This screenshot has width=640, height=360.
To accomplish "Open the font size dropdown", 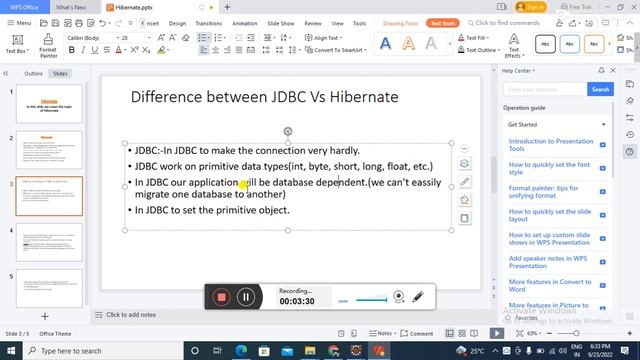I will click(149, 38).
